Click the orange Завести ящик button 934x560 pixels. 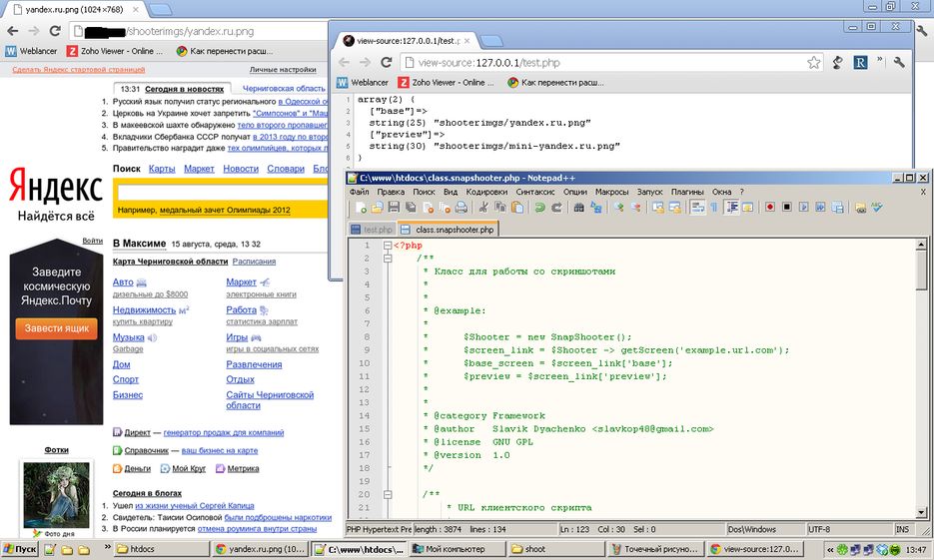(x=56, y=327)
